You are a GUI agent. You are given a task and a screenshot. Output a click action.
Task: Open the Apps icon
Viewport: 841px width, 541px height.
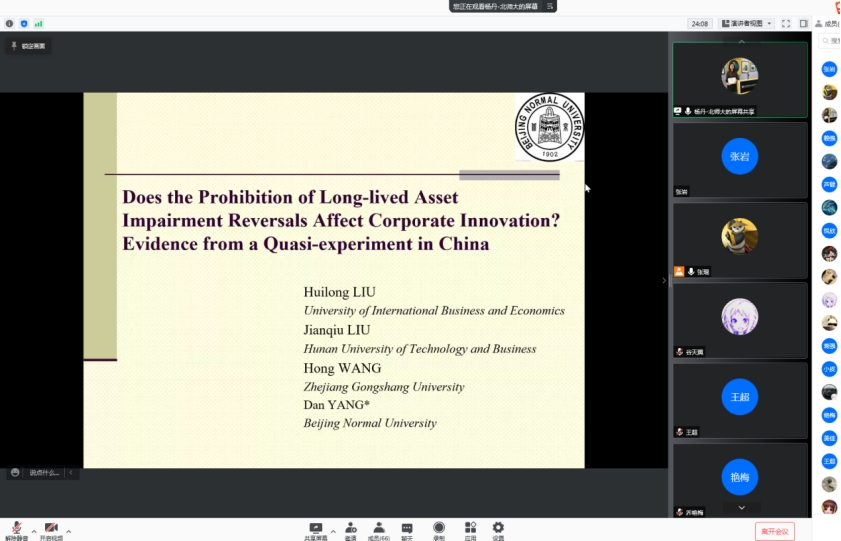coord(470,529)
